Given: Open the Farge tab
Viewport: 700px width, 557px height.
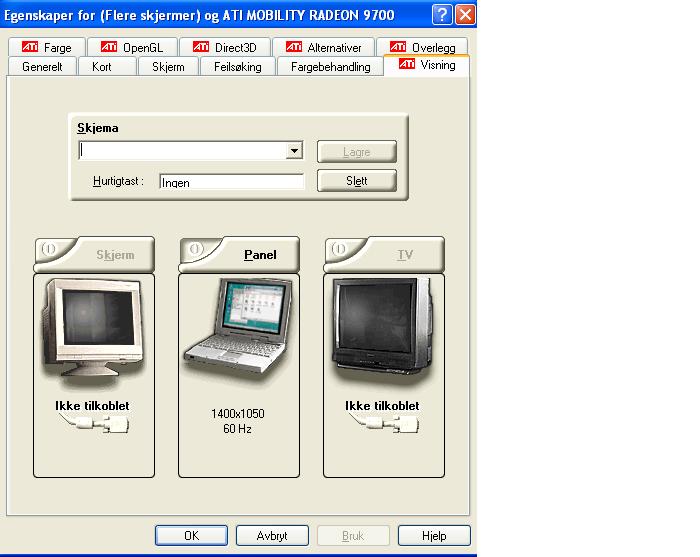Looking at the screenshot, I should pyautogui.click(x=46, y=47).
